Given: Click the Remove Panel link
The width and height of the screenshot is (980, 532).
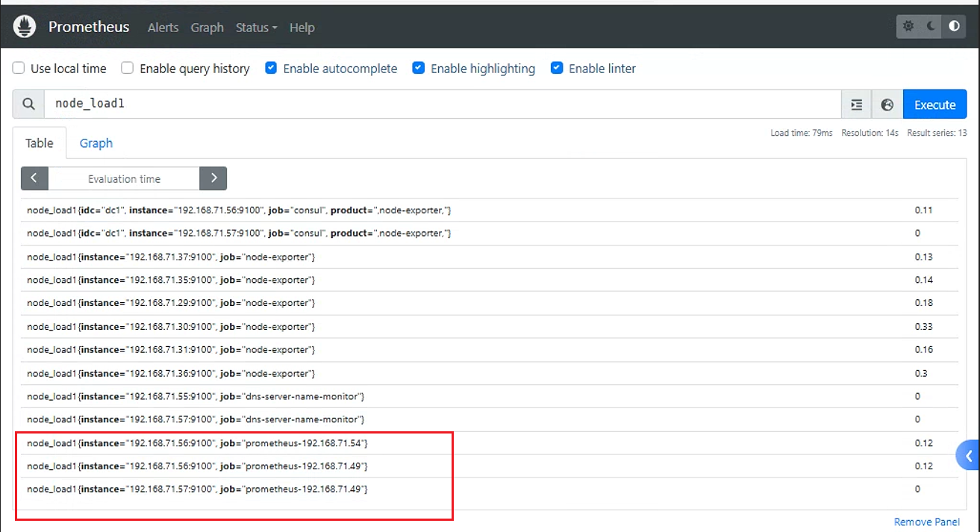Looking at the screenshot, I should [x=927, y=522].
